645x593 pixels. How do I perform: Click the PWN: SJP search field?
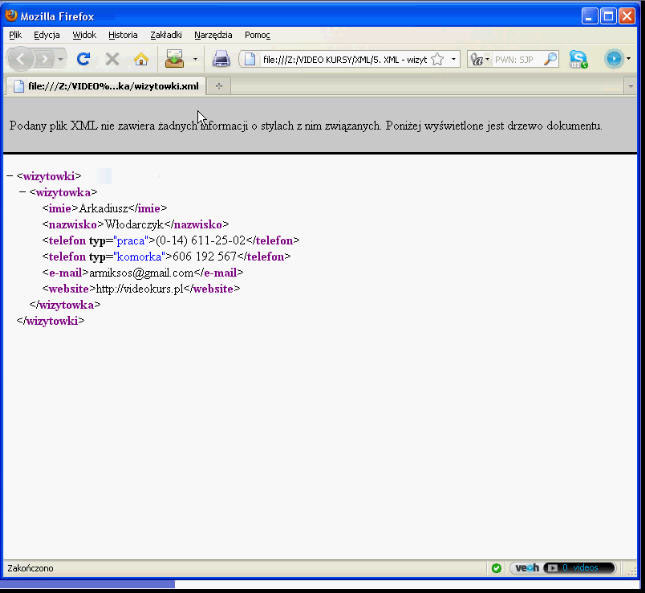[516, 60]
